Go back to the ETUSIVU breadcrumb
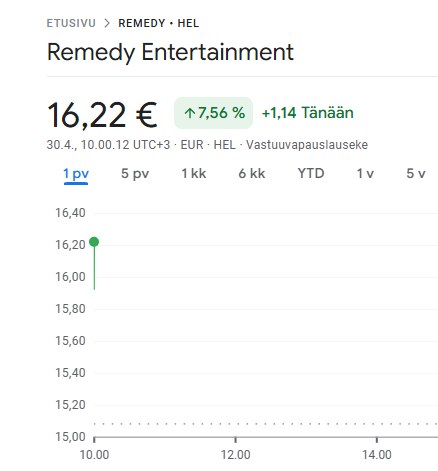438x471 pixels. [71, 23]
